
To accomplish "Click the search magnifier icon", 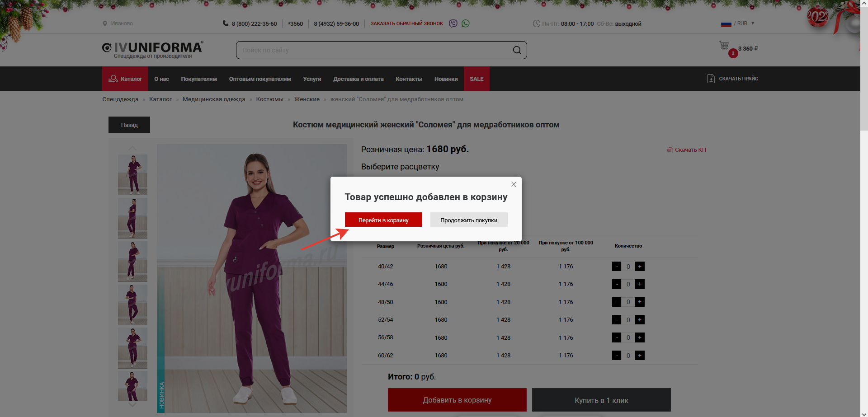I will coord(517,50).
